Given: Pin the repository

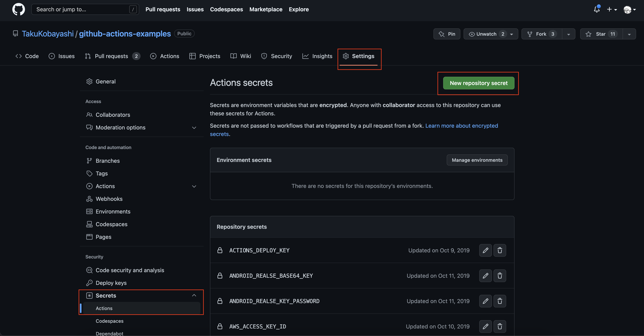Looking at the screenshot, I should pyautogui.click(x=447, y=34).
